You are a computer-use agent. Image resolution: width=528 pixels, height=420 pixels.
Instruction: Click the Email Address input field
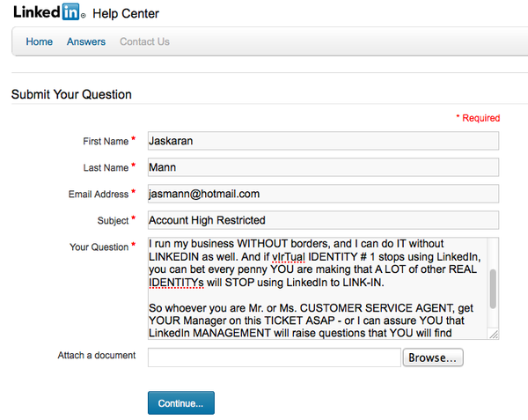323,194
